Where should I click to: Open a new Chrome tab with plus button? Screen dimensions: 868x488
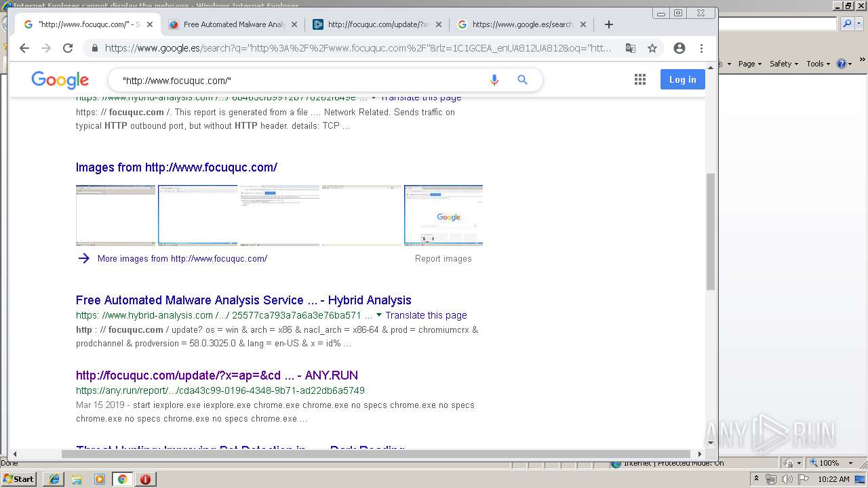pyautogui.click(x=609, y=24)
